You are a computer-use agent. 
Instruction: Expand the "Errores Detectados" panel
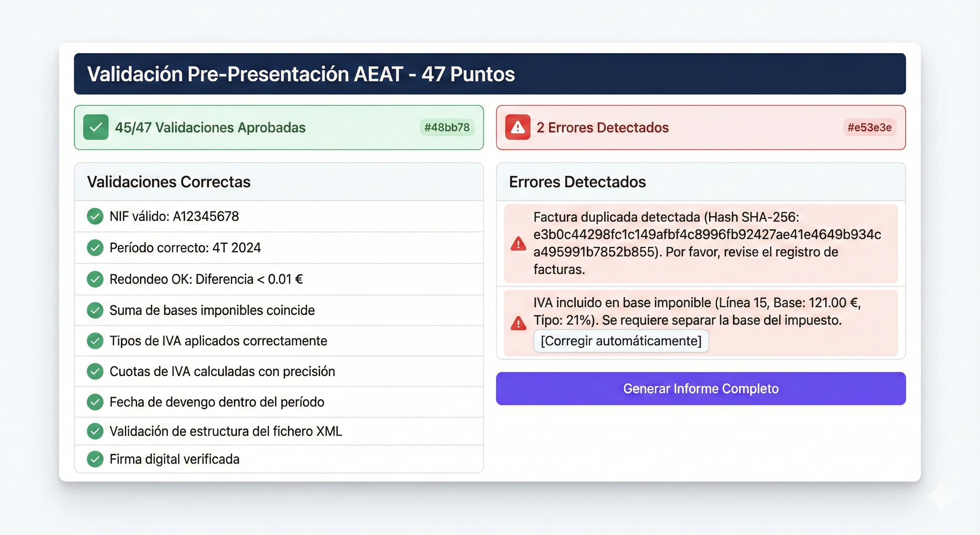pyautogui.click(x=577, y=181)
